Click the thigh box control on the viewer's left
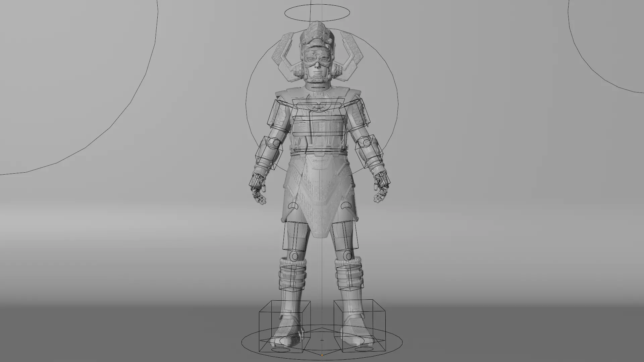Screen dimensions: 644x362 pos(296,237)
